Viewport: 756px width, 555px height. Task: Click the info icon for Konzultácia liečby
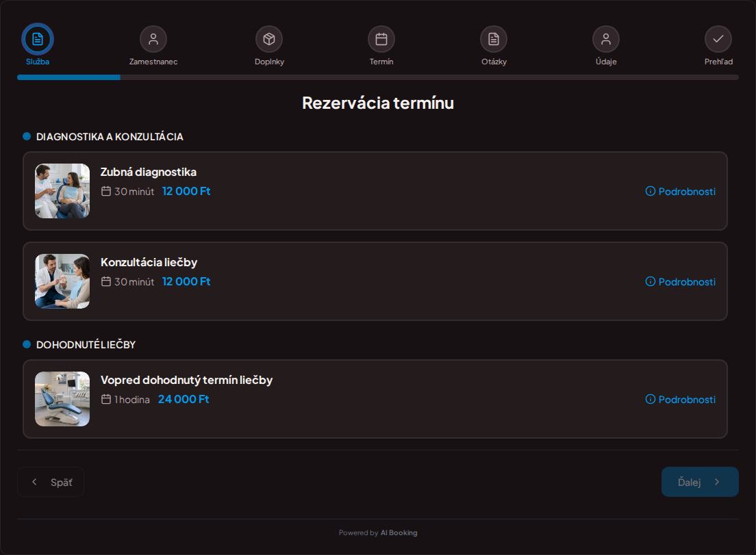tap(651, 281)
